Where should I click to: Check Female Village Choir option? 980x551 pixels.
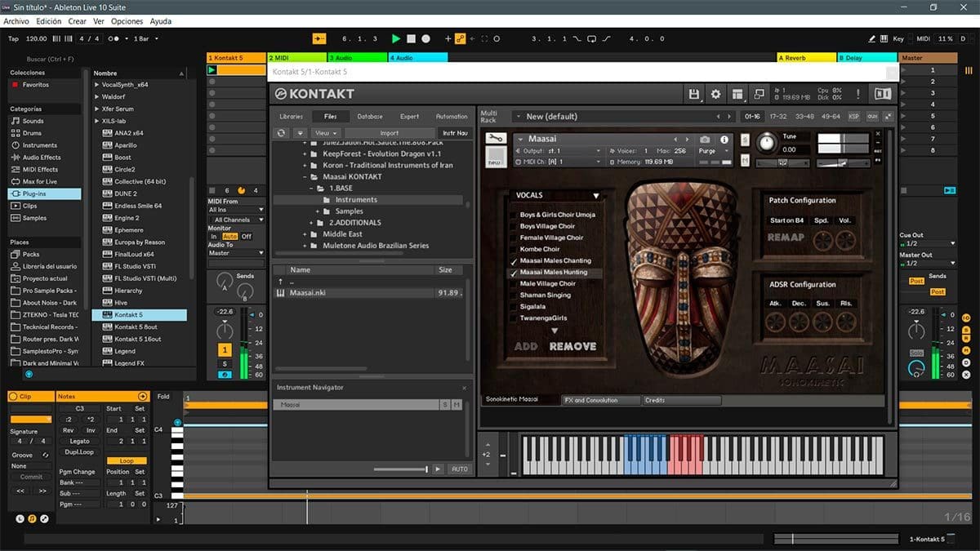(x=514, y=238)
